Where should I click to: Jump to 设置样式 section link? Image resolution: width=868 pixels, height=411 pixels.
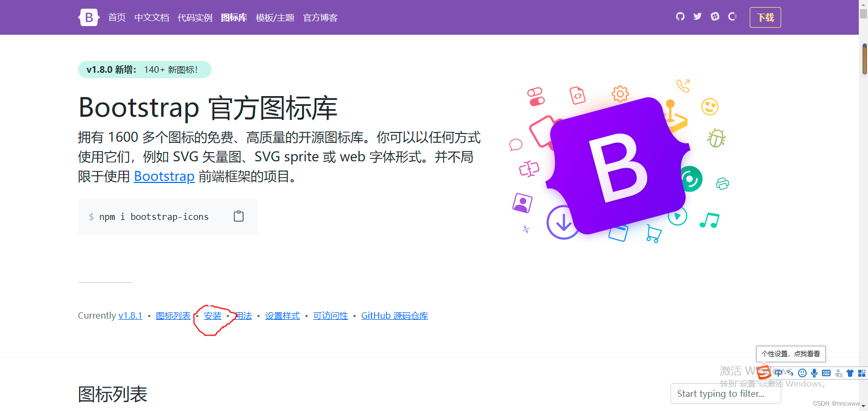tap(282, 315)
